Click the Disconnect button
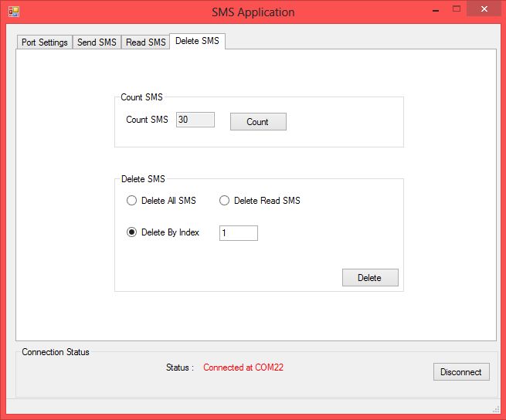 (x=461, y=371)
